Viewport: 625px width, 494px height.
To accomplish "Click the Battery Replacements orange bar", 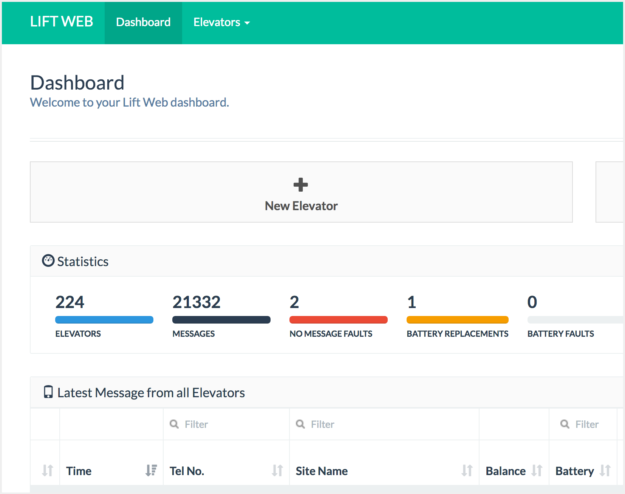I will pyautogui.click(x=457, y=320).
